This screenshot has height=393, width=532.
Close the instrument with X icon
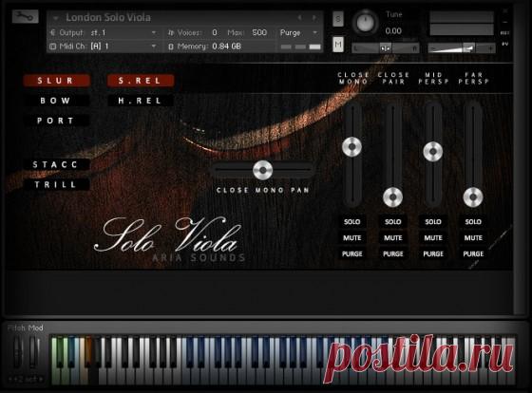pyautogui.click(x=505, y=10)
